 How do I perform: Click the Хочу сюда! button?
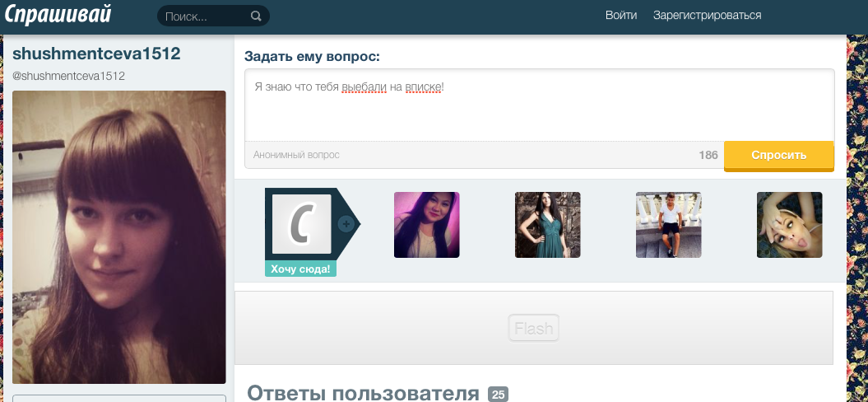pos(300,269)
